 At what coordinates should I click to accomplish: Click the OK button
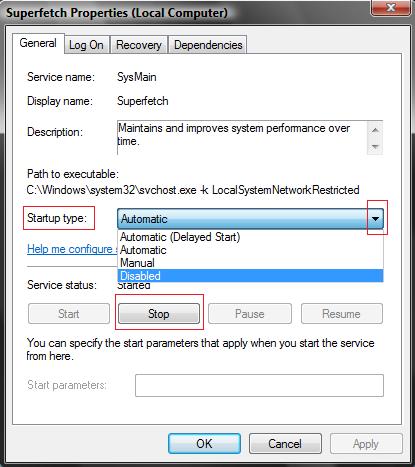[204, 444]
